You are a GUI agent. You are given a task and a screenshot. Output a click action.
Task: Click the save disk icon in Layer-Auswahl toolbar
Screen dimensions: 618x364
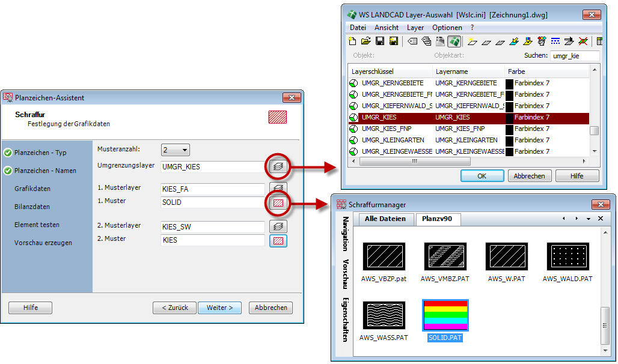pyautogui.click(x=380, y=41)
